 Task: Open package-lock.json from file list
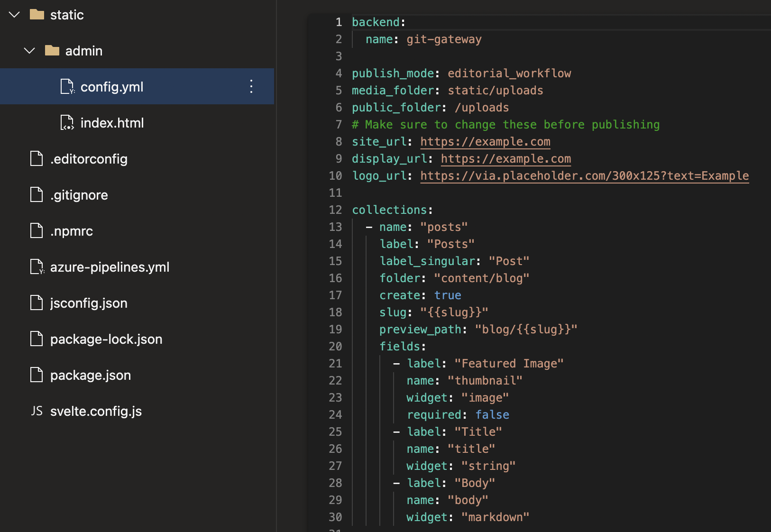106,339
